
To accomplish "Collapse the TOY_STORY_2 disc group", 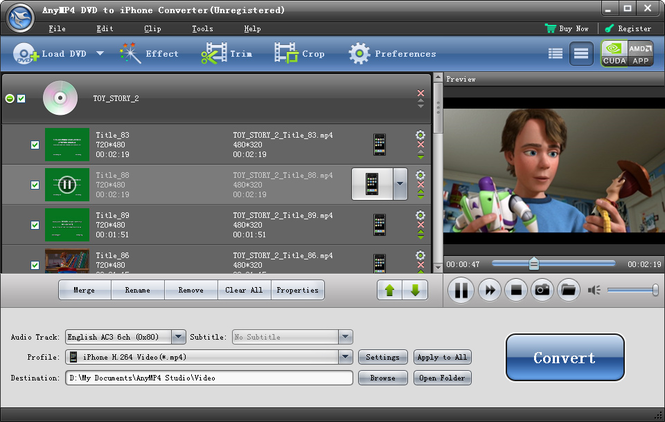I will (x=9, y=98).
